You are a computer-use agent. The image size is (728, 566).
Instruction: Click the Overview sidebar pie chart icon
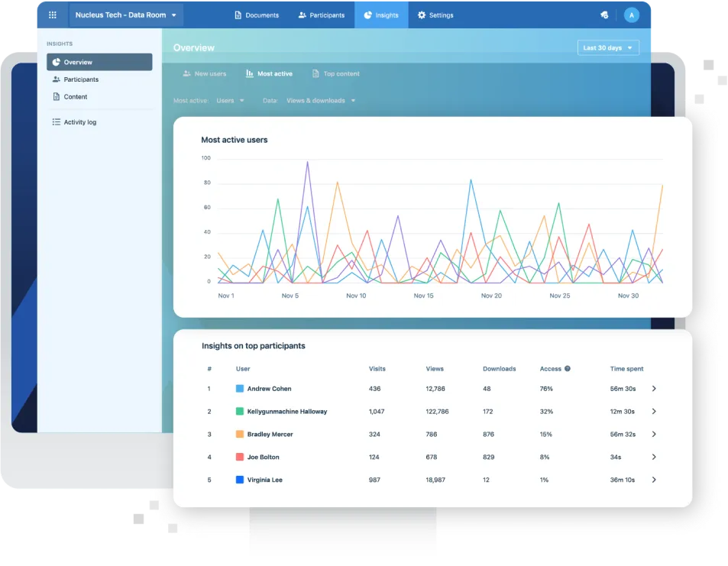point(57,62)
